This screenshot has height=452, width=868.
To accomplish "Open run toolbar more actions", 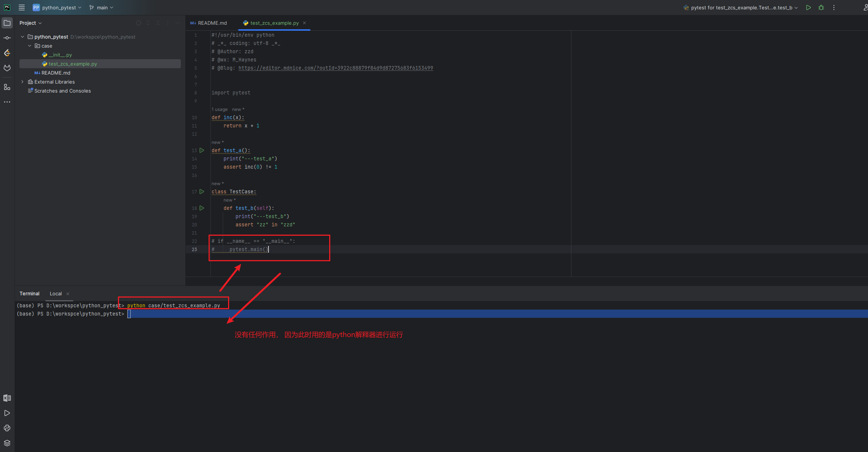I will [834, 7].
